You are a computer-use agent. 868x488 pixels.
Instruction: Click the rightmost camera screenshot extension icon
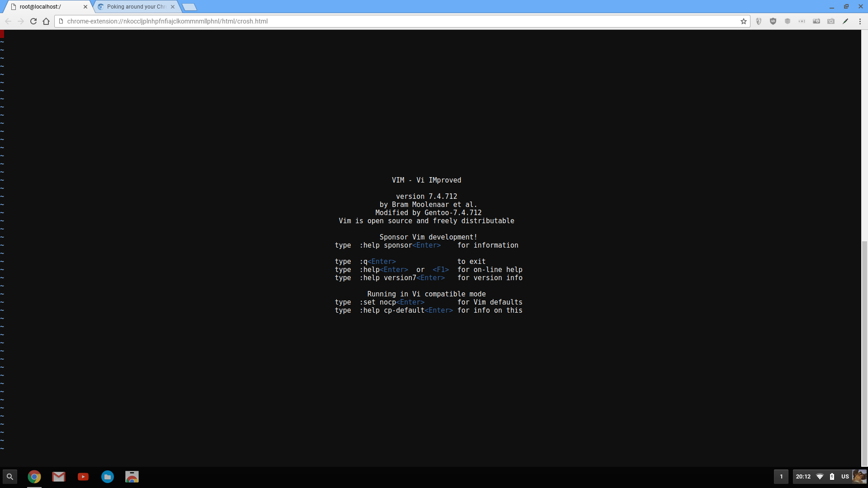tap(831, 21)
